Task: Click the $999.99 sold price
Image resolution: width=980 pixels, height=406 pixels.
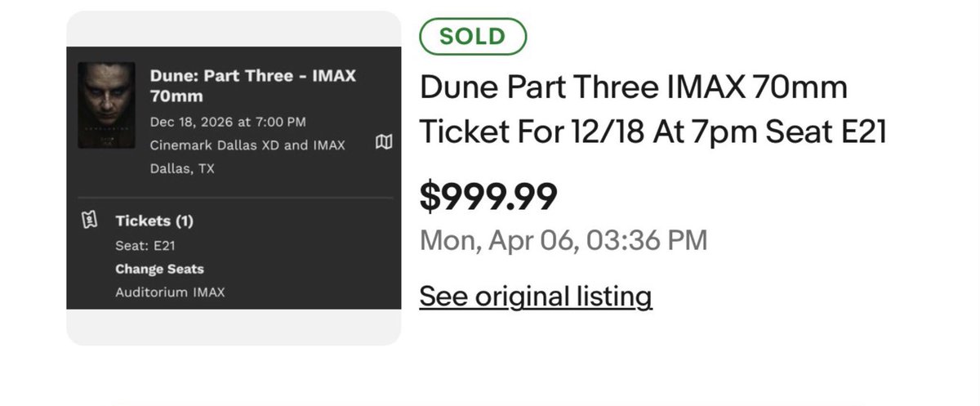Action: pyautogui.click(x=488, y=196)
